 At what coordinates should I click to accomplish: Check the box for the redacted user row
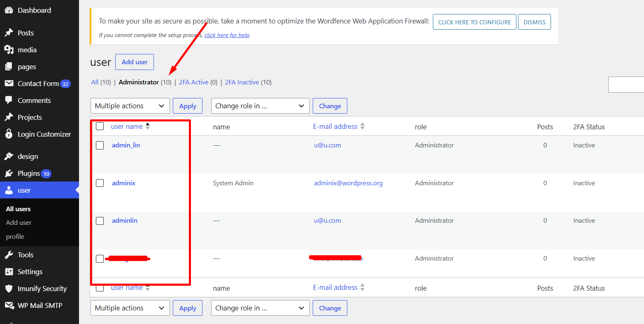[x=100, y=259]
